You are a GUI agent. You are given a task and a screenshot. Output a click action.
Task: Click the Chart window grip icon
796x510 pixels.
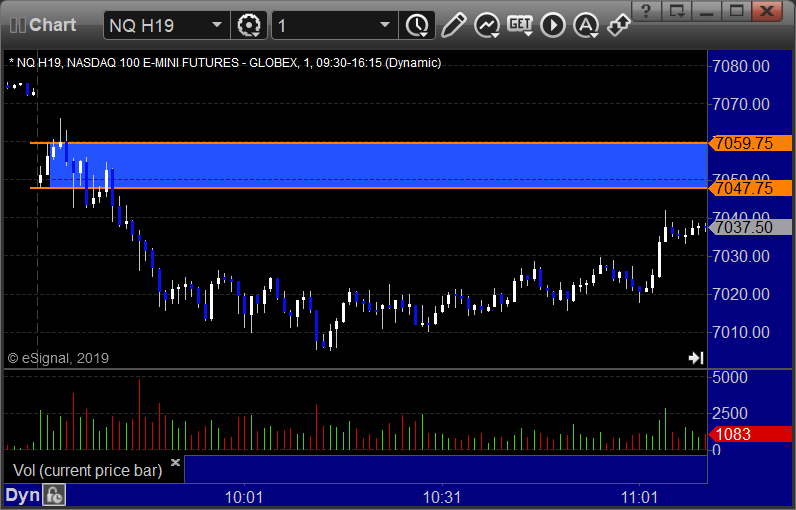(18, 25)
